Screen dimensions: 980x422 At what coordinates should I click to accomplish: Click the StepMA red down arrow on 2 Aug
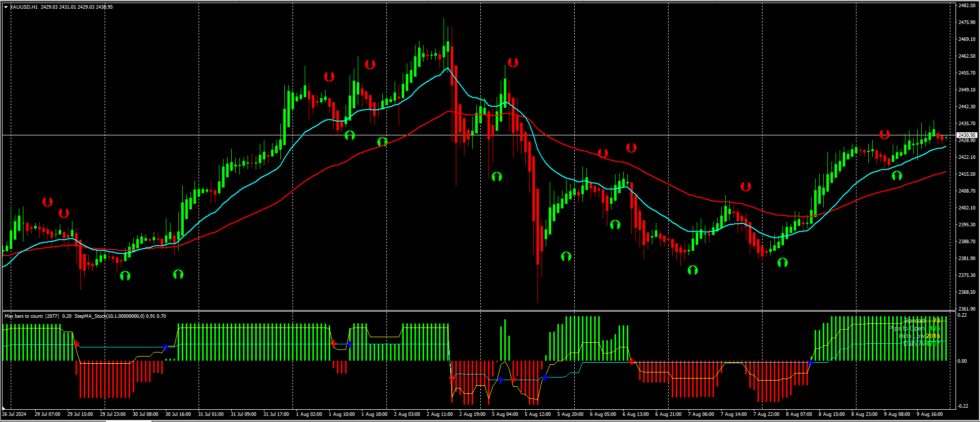tap(451, 378)
